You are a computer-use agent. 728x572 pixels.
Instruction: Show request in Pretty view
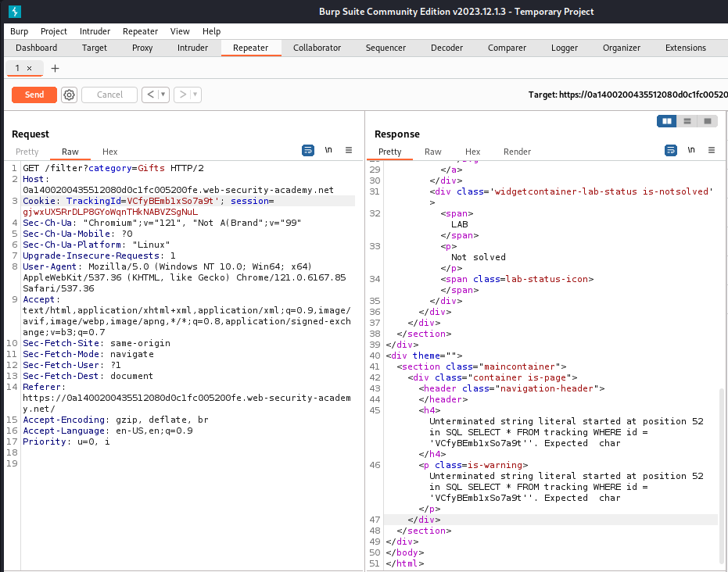pyautogui.click(x=27, y=152)
